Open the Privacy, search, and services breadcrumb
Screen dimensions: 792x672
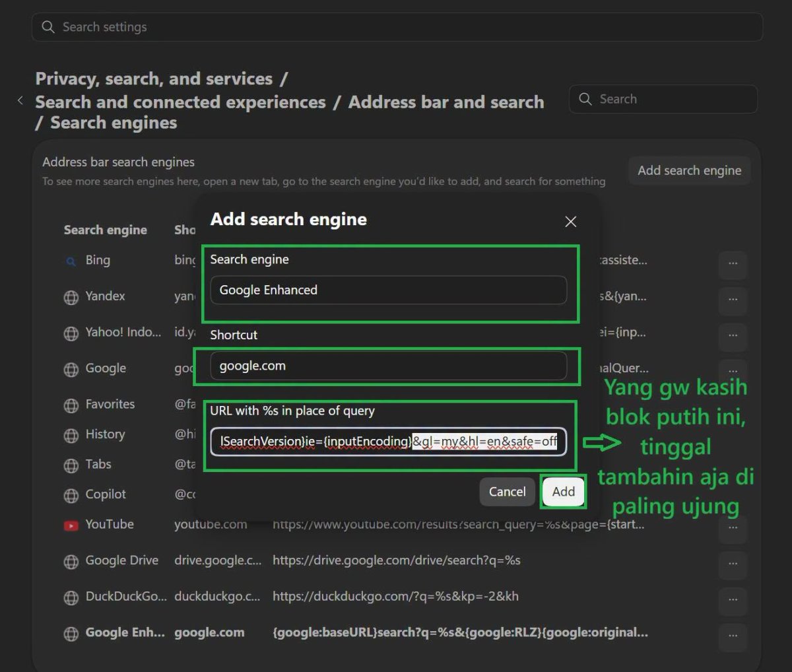154,79
